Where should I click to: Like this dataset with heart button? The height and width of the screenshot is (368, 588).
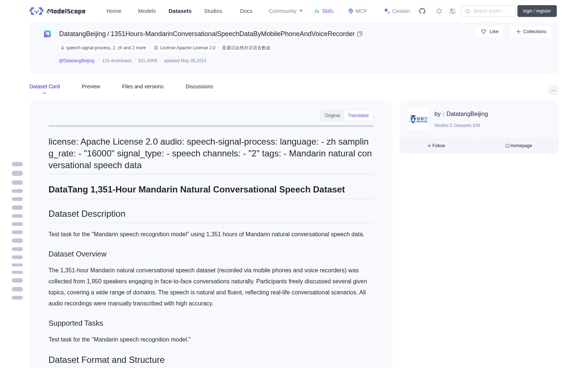tap(489, 32)
